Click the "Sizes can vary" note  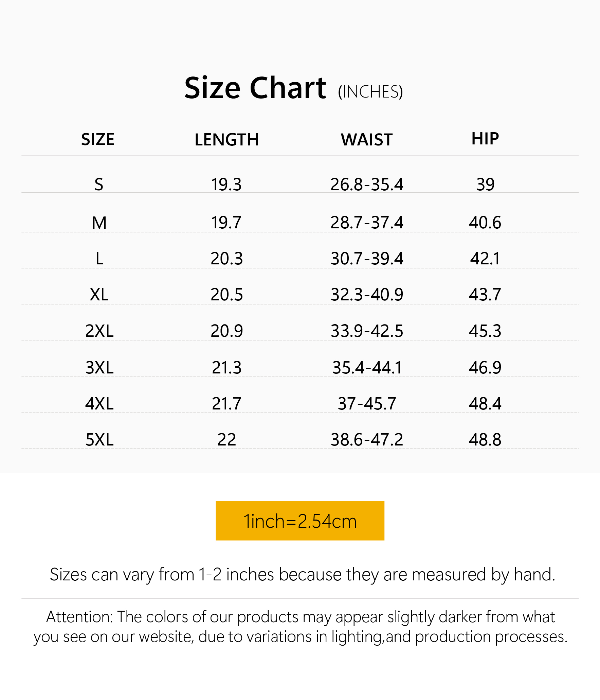[302, 575]
